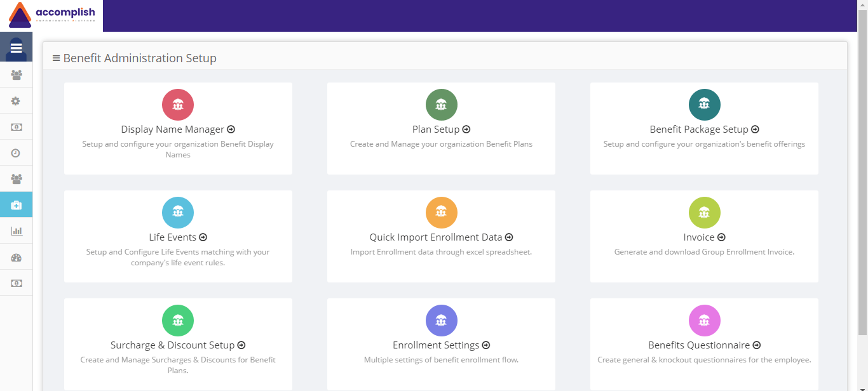The width and height of the screenshot is (868, 391).
Task: Click the red Display Name Manager icon
Action: pyautogui.click(x=178, y=105)
